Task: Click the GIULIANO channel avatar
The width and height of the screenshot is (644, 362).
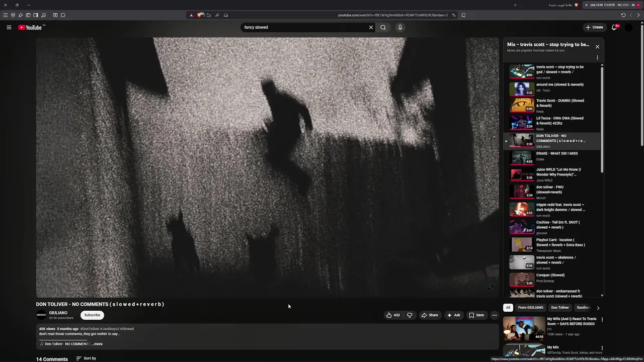Action: 41,315
